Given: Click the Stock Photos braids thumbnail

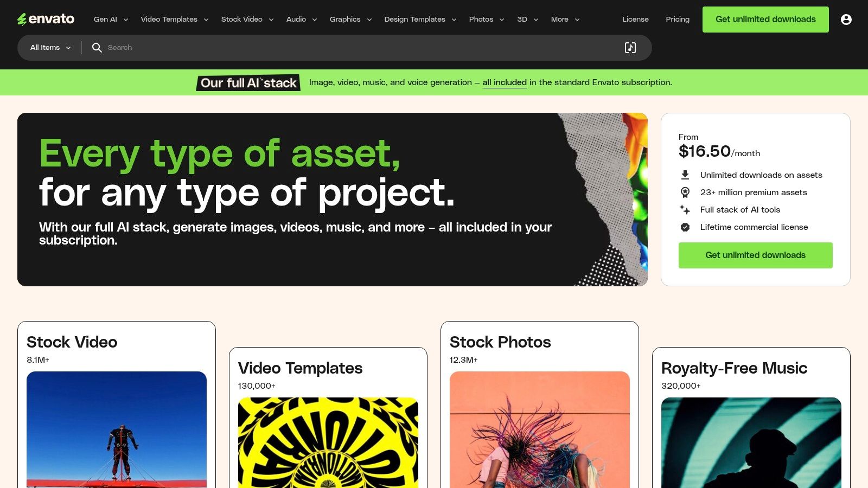Looking at the screenshot, I should [x=540, y=429].
